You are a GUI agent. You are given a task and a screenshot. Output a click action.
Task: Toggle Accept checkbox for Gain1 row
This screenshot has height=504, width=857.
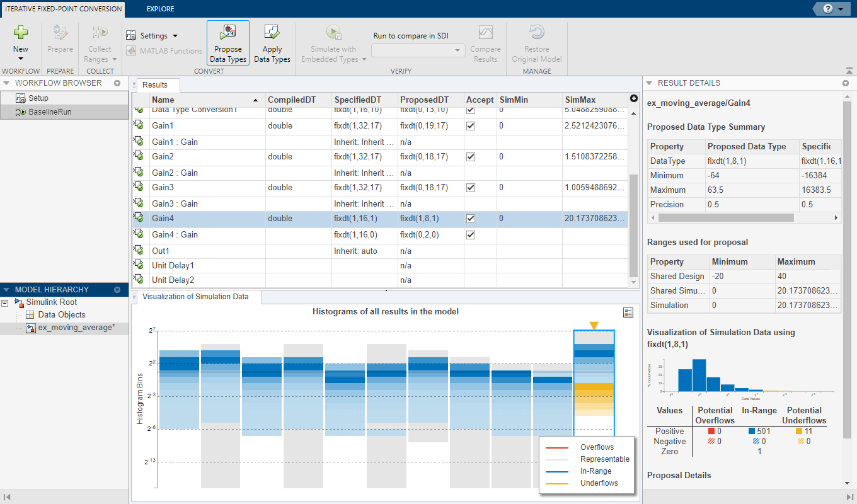click(471, 126)
